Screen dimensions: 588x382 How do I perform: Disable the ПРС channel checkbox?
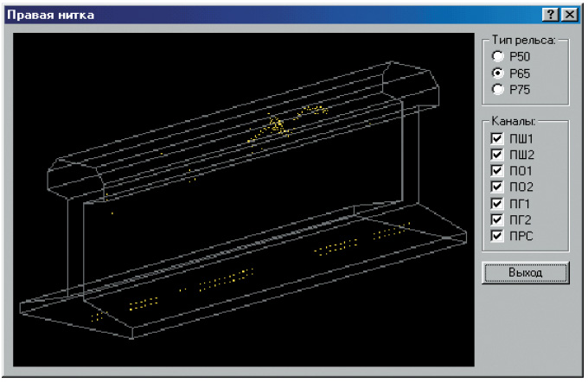(x=497, y=236)
